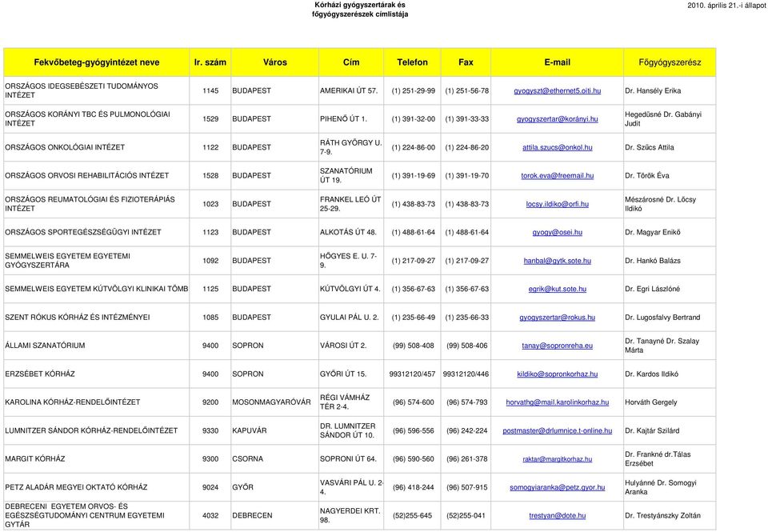Open the trestyan@dote.hu email link
768x532 pixels.
[x=557, y=515]
